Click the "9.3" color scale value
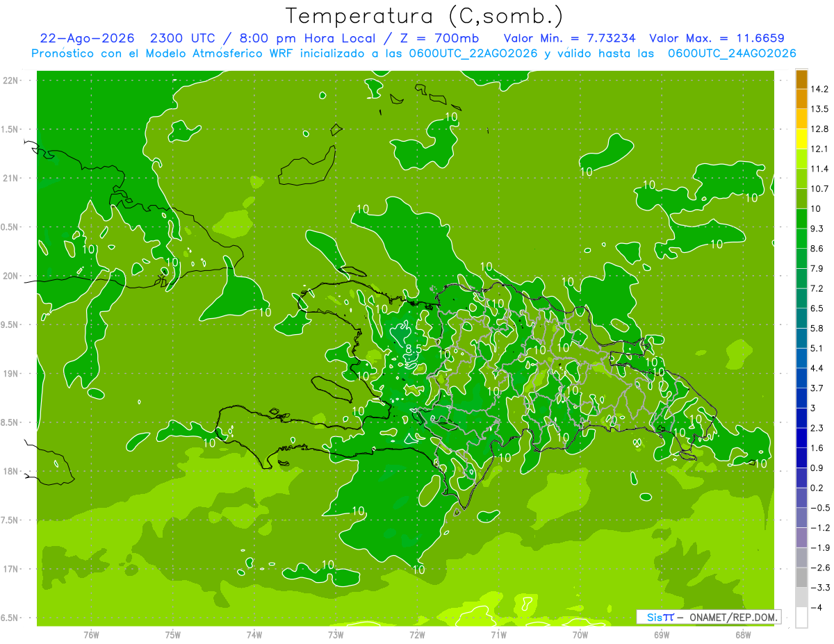 tap(817, 229)
